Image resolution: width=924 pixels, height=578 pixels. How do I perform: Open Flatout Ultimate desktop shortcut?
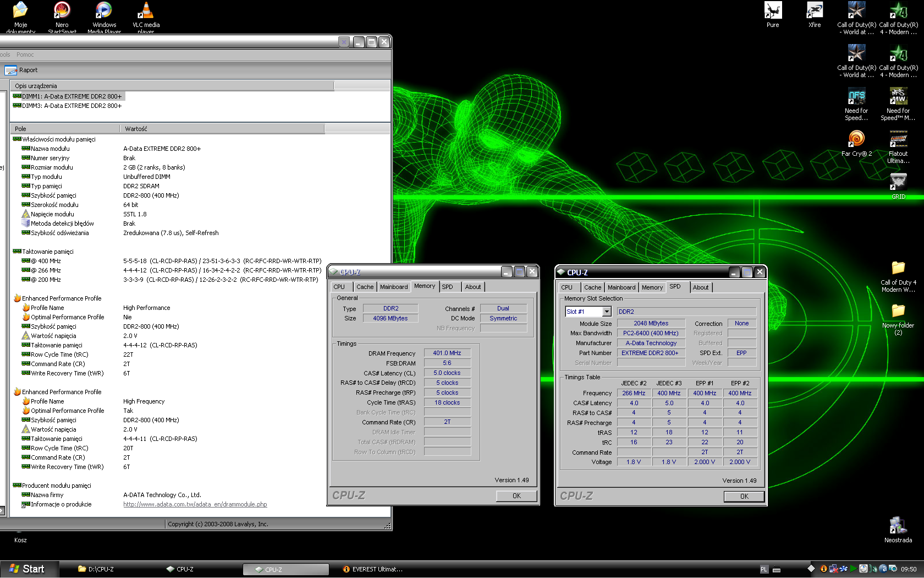coord(898,147)
